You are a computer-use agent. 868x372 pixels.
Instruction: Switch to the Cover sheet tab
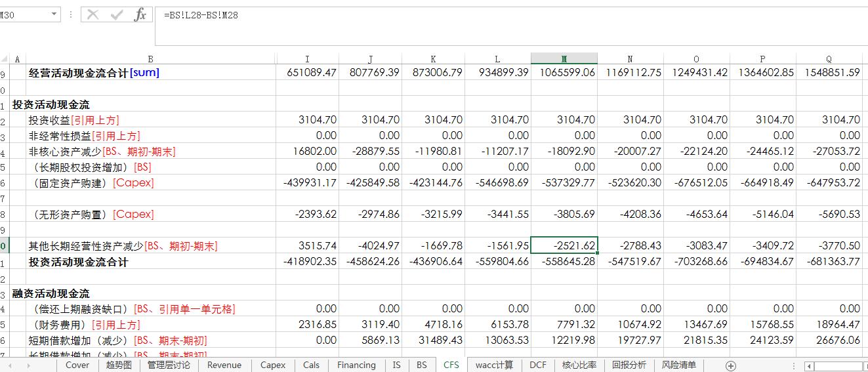click(x=77, y=365)
